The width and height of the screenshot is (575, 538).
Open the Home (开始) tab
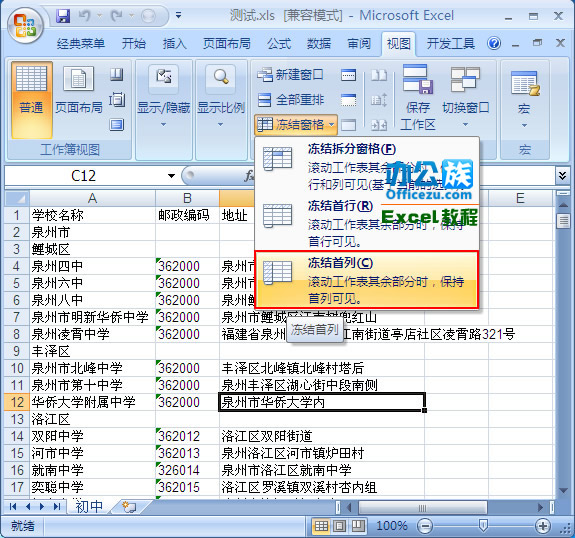click(x=133, y=44)
